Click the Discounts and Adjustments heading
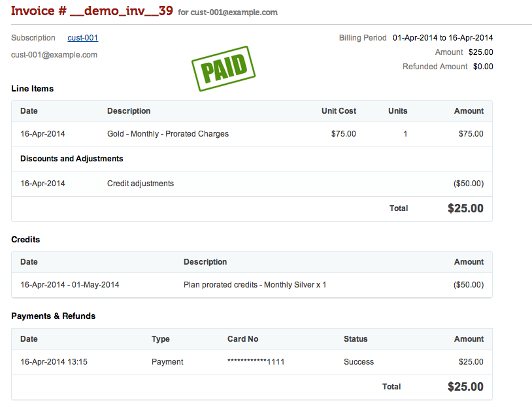This screenshot has height=409, width=532. point(73,158)
